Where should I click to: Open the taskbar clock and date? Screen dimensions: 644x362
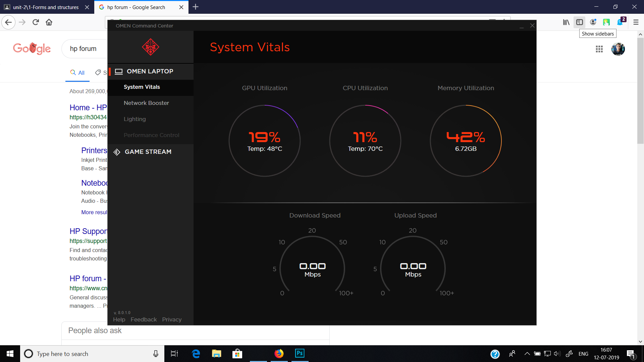pos(606,354)
